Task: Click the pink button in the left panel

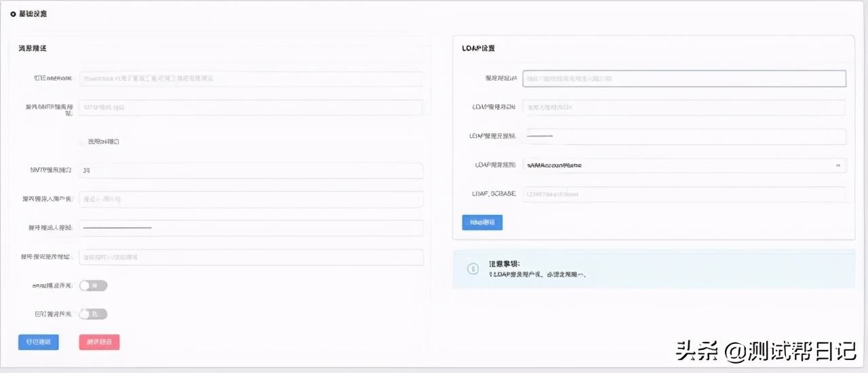Action: coord(99,342)
